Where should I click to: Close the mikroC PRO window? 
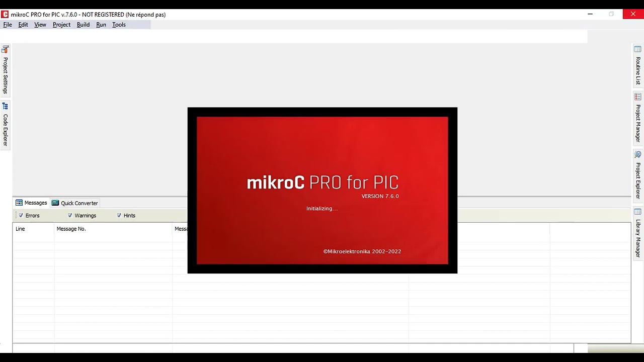coord(633,14)
